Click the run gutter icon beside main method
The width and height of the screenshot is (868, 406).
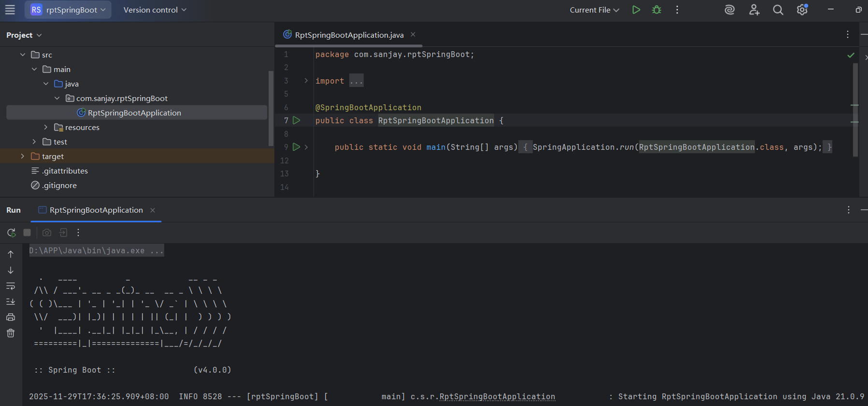click(297, 147)
